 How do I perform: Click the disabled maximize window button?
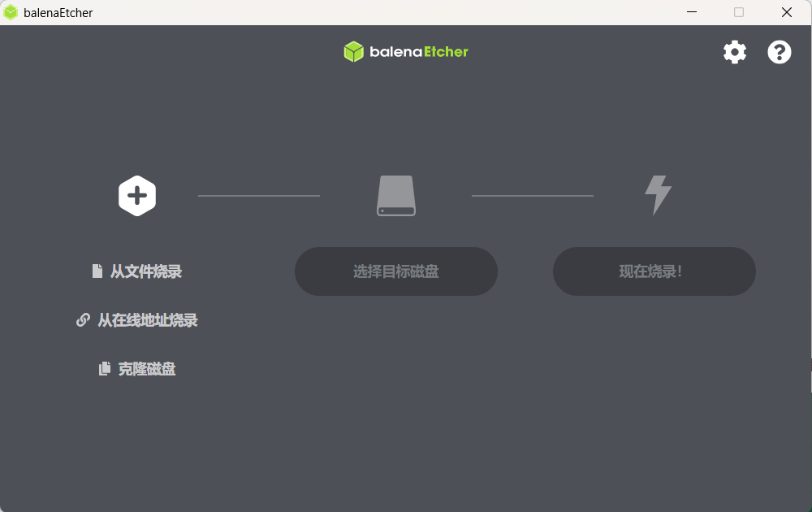pos(739,12)
